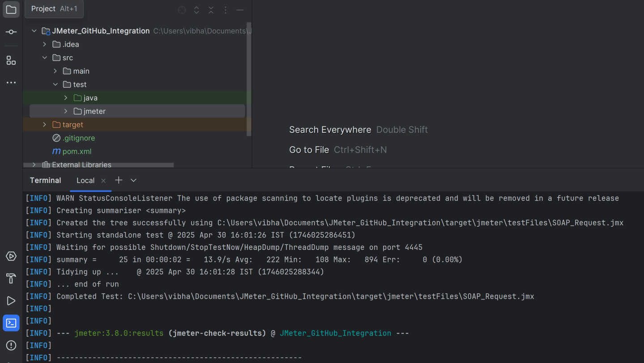This screenshot has height=363, width=644.
Task: Open the Structure tool window icon
Action: [11, 60]
